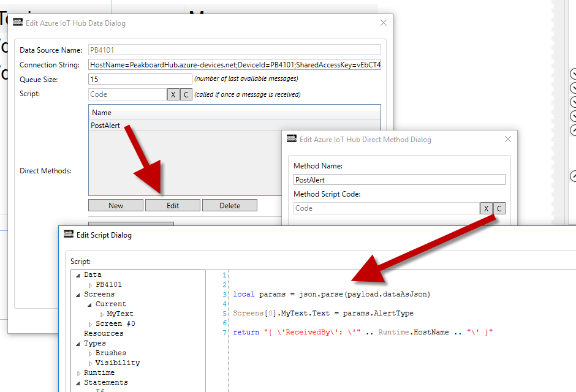Click the Delete direct method button
The width and height of the screenshot is (576, 392).
click(x=230, y=206)
